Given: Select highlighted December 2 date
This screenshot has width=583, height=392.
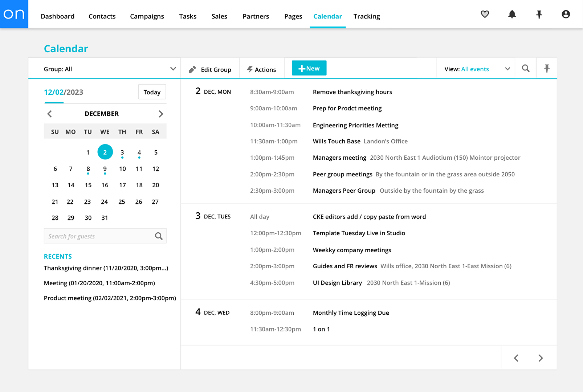Looking at the screenshot, I should coord(105,152).
